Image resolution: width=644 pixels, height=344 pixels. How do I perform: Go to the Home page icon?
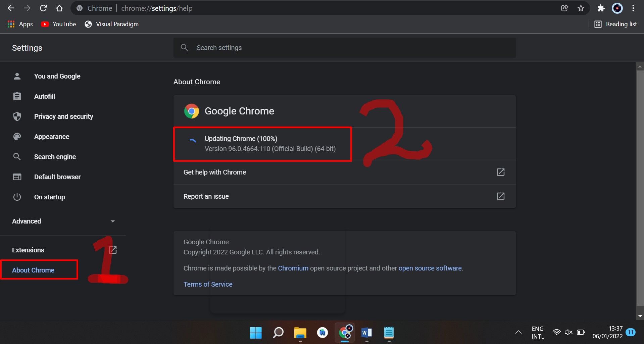59,8
